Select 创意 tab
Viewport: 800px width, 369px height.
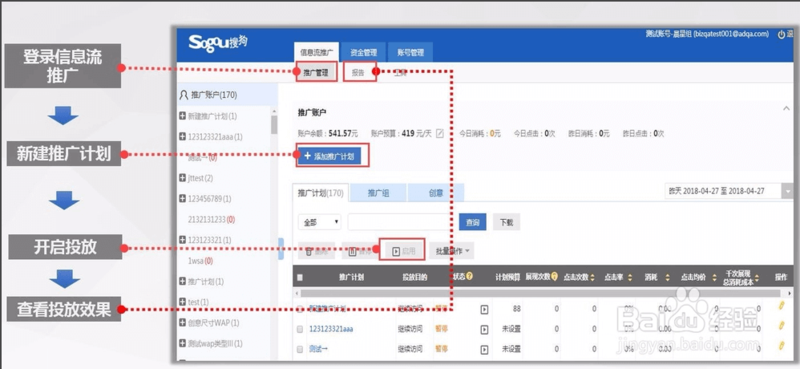click(x=436, y=193)
